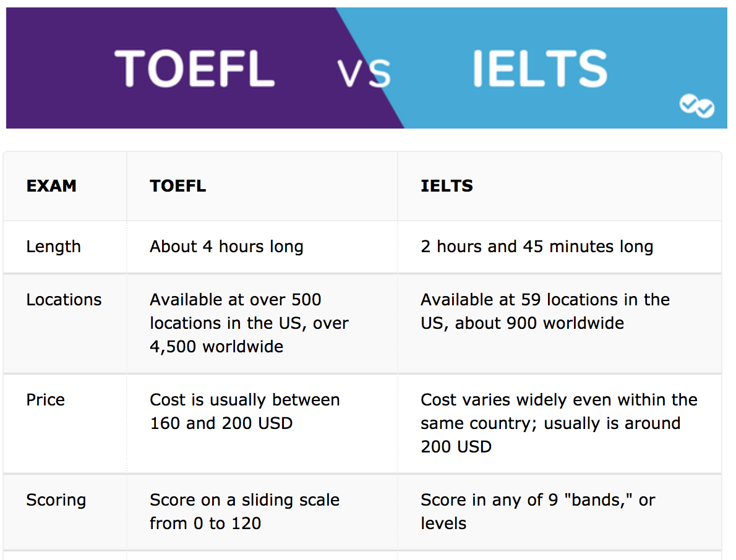Click '2 hours and 45 minutes long' cell
Screen dimensions: 736x560
[537, 247]
